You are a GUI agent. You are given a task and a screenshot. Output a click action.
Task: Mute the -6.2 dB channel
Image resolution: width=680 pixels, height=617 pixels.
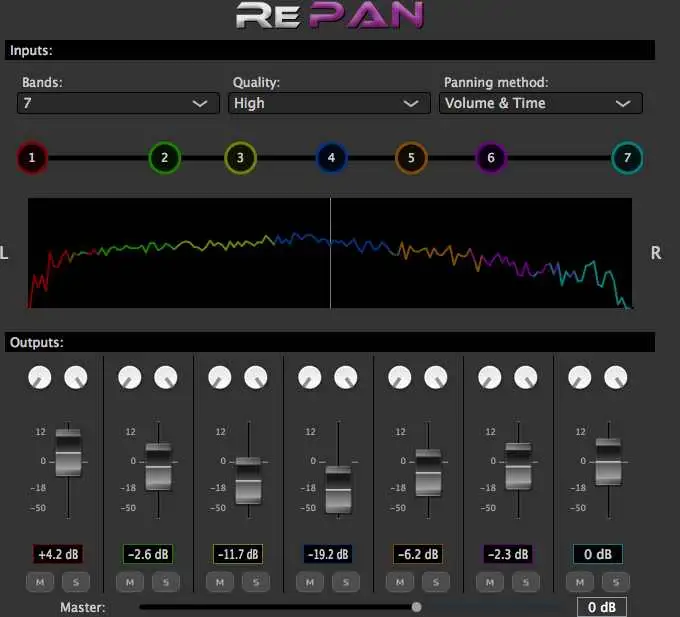pos(400,582)
